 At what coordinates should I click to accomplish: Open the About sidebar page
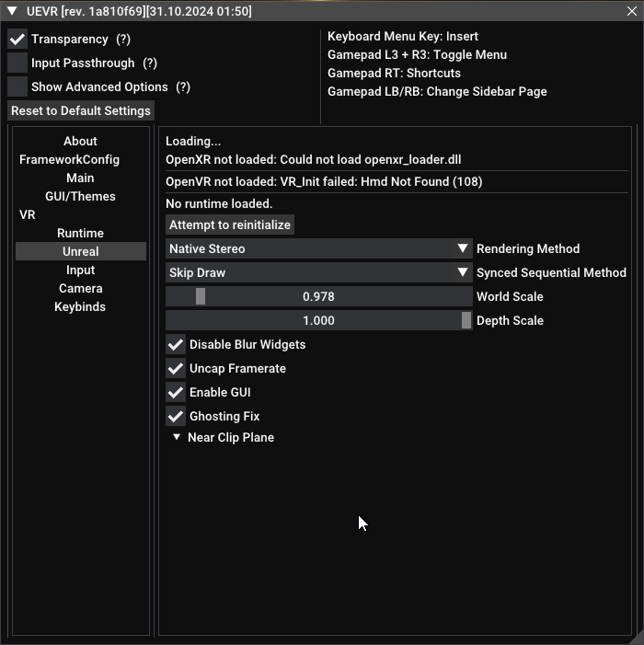click(80, 141)
